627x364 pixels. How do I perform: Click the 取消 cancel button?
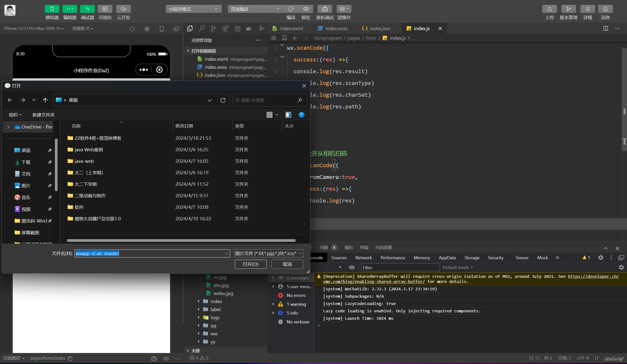[x=287, y=264]
